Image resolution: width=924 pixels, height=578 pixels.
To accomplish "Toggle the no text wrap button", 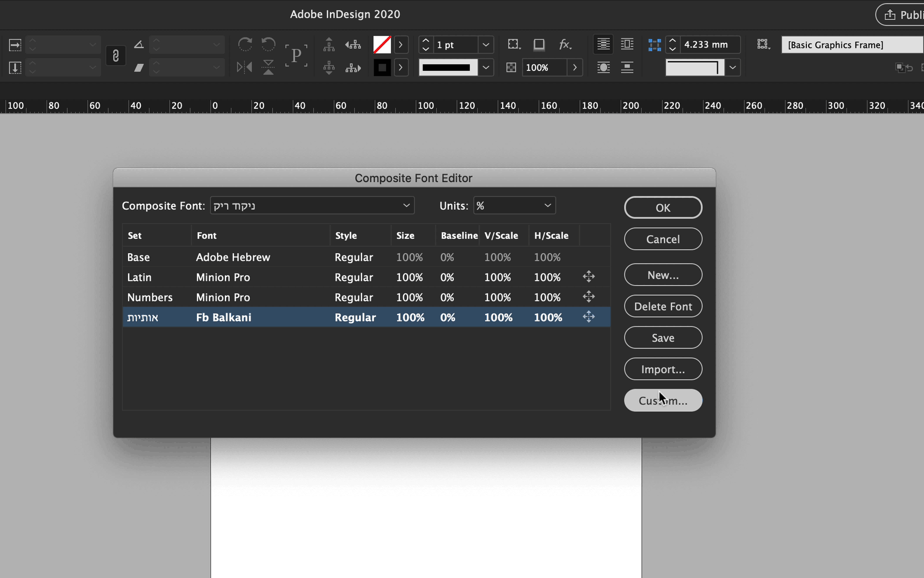I will [x=603, y=45].
